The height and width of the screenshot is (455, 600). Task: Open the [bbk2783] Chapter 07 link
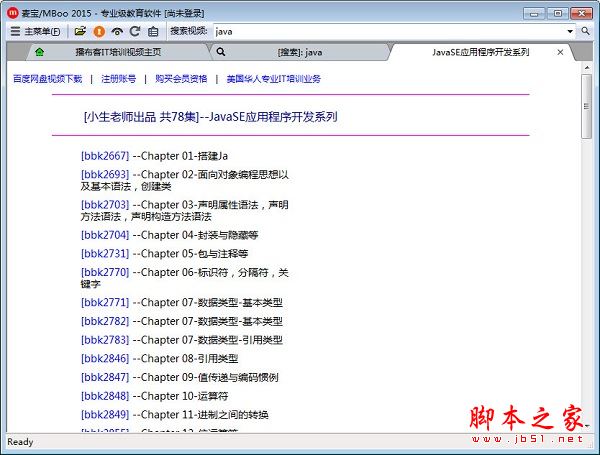[105, 340]
